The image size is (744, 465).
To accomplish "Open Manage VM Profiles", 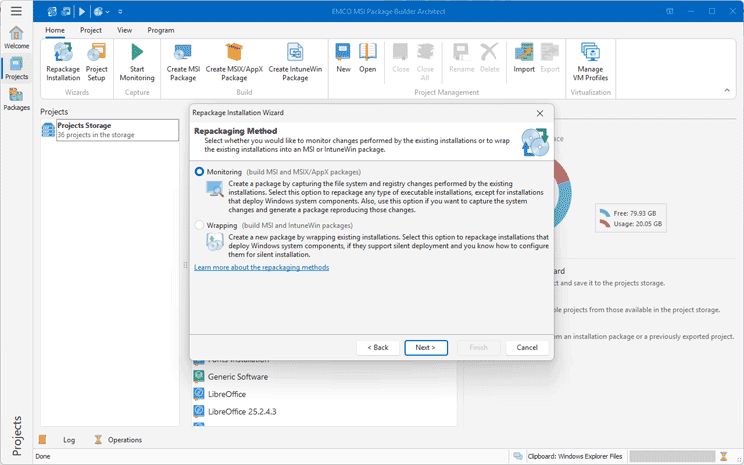I will (589, 60).
